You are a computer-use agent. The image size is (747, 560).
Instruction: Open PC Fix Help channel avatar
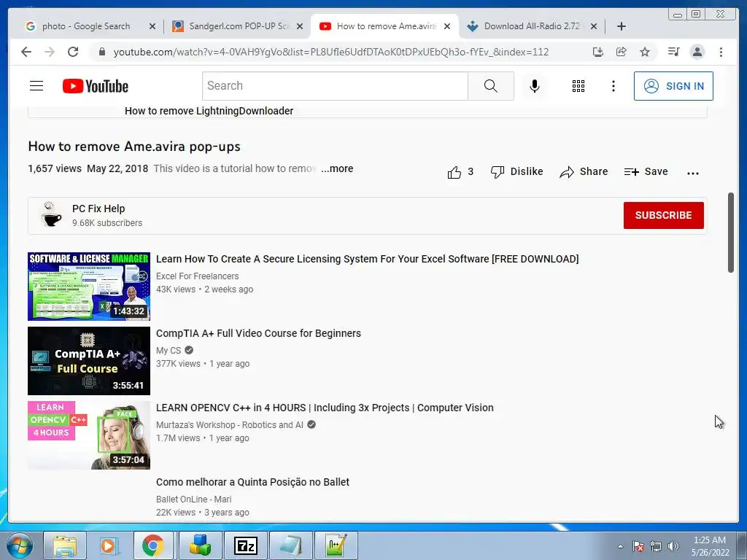tap(51, 215)
